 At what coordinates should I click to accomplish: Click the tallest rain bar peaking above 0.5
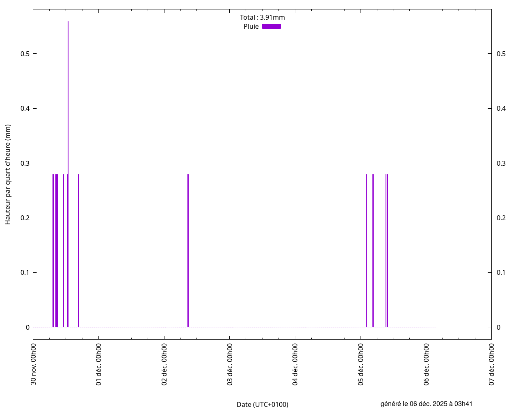pos(68,82)
